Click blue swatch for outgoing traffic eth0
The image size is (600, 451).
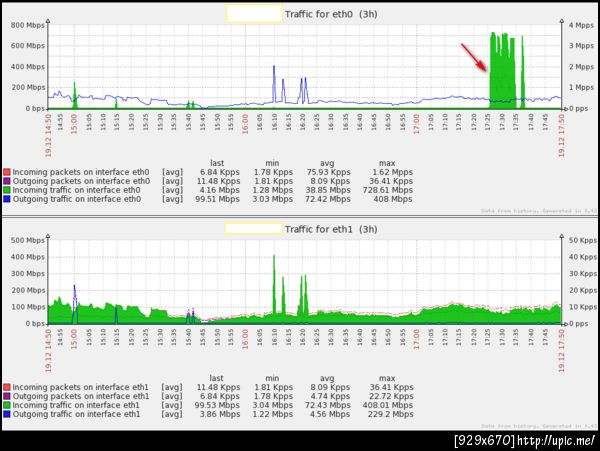[x=7, y=199]
